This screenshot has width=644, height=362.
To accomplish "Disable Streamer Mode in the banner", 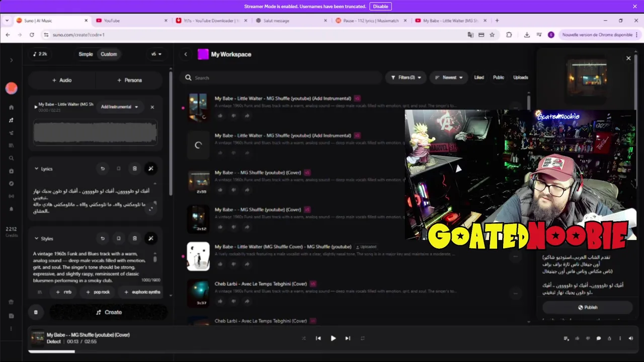I will tap(380, 7).
